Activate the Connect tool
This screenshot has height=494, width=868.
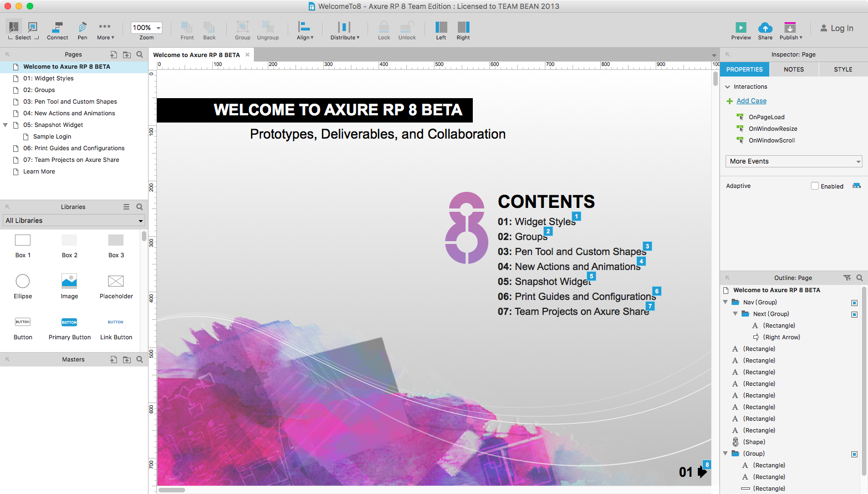pos(57,30)
